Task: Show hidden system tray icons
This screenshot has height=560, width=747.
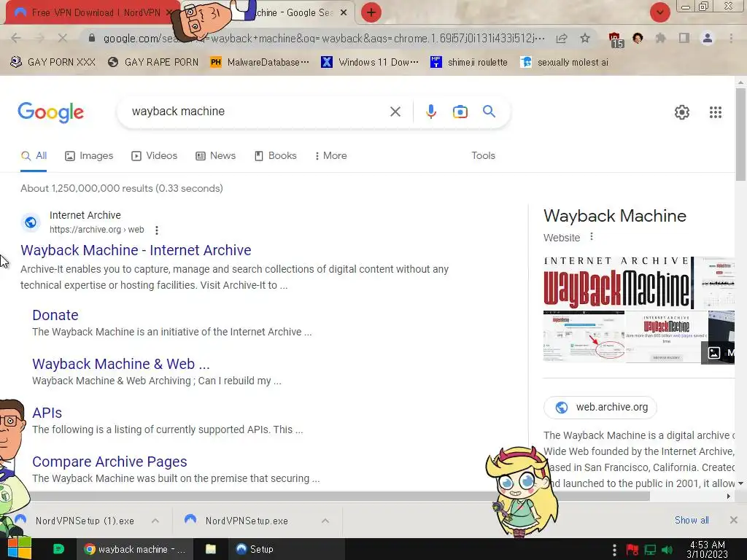Action: pyautogui.click(x=614, y=550)
